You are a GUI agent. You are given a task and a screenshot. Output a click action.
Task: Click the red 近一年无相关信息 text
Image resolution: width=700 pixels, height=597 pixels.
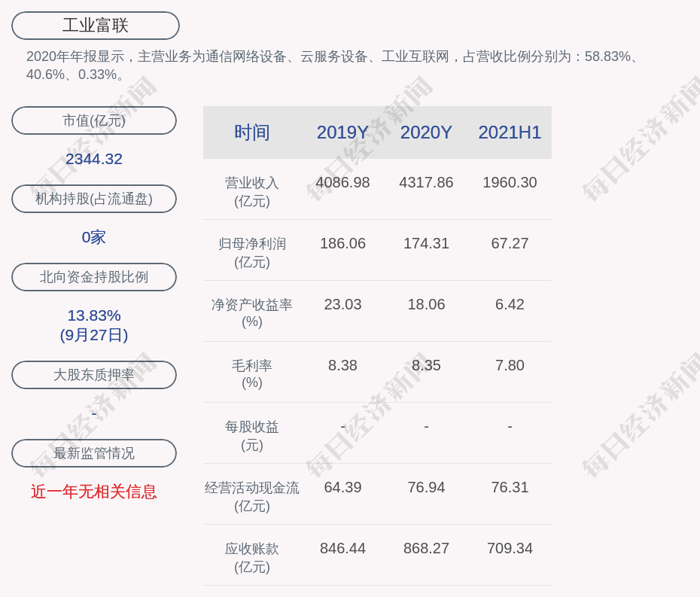[94, 492]
